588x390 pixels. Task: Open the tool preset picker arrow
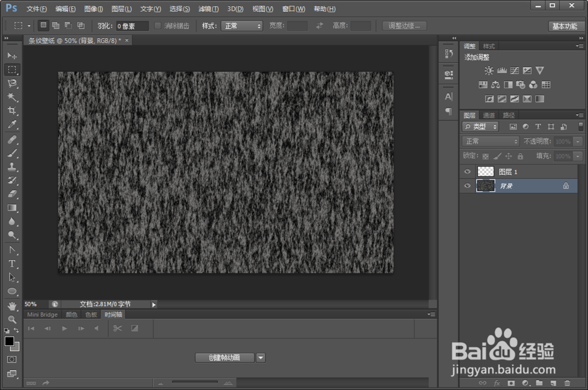pyautogui.click(x=29, y=26)
